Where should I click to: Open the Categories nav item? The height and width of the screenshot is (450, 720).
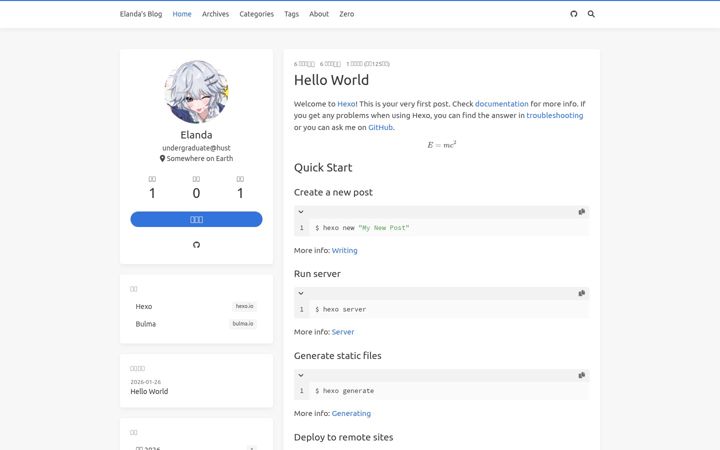pos(256,14)
